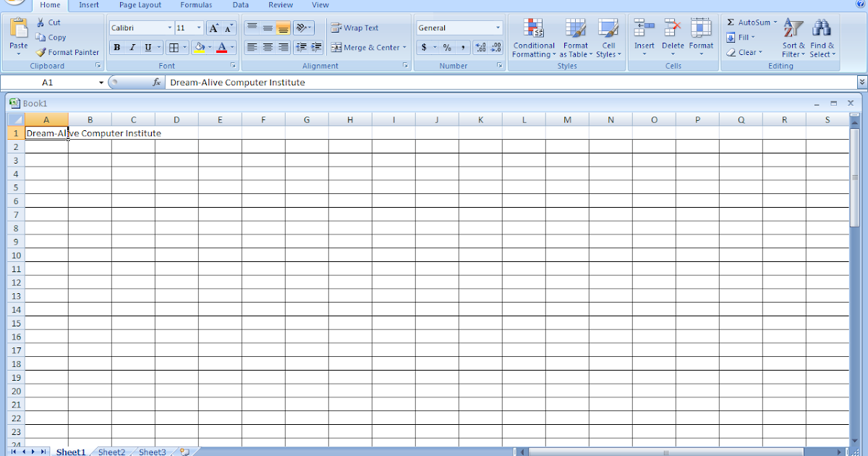This screenshot has height=456, width=868.
Task: Apply bold formatting to cell A1
Action: click(116, 47)
